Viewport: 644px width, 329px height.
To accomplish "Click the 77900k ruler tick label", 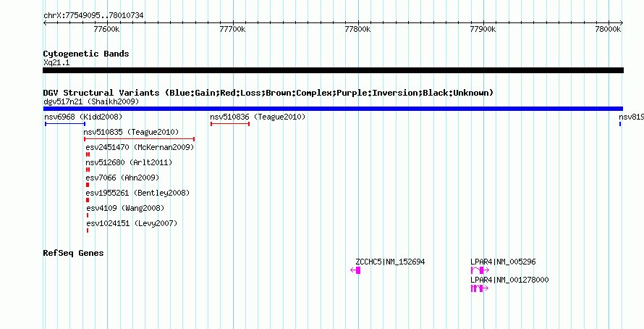I will pyautogui.click(x=483, y=29).
